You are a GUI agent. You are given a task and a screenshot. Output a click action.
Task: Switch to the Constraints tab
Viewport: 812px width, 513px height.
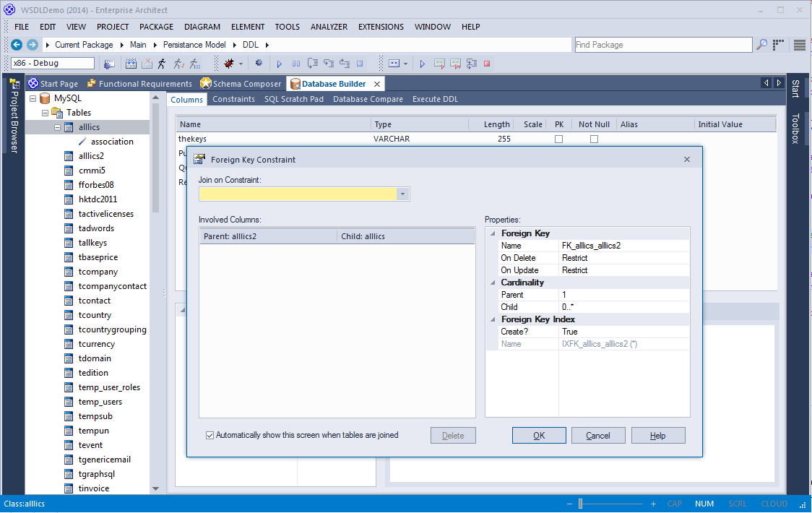tap(233, 99)
